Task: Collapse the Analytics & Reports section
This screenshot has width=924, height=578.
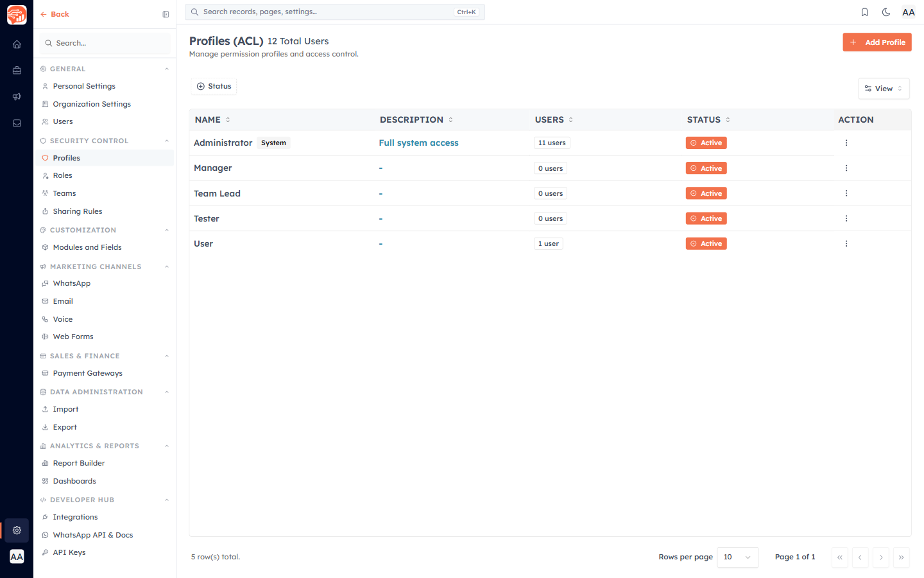Action: click(167, 446)
